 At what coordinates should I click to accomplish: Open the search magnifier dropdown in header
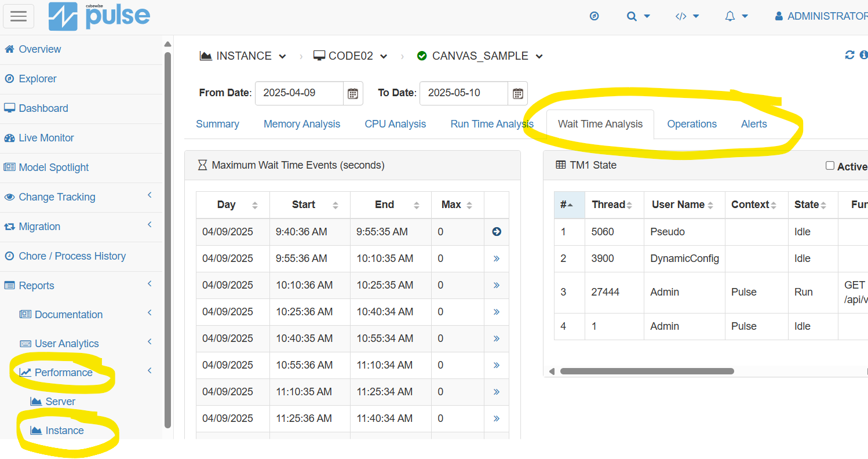[x=638, y=16]
